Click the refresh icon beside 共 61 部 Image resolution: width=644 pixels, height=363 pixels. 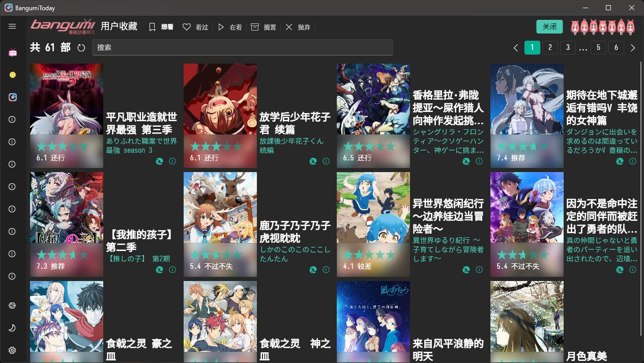(81, 48)
